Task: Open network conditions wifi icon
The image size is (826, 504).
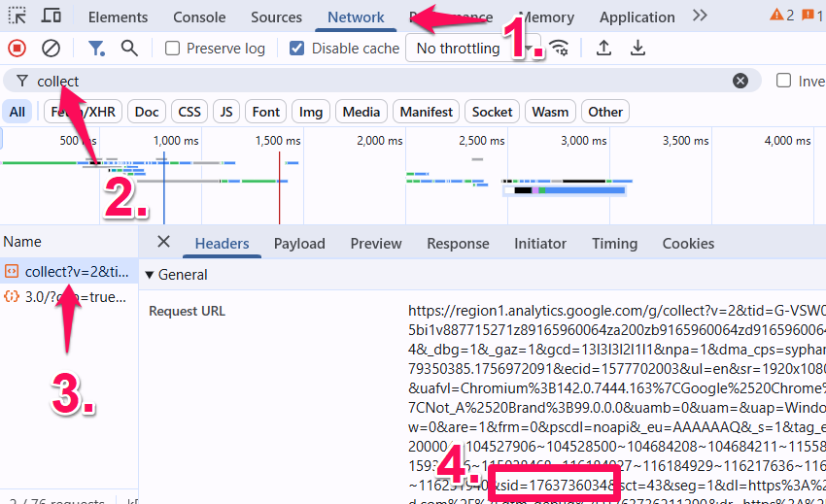Action: click(559, 49)
